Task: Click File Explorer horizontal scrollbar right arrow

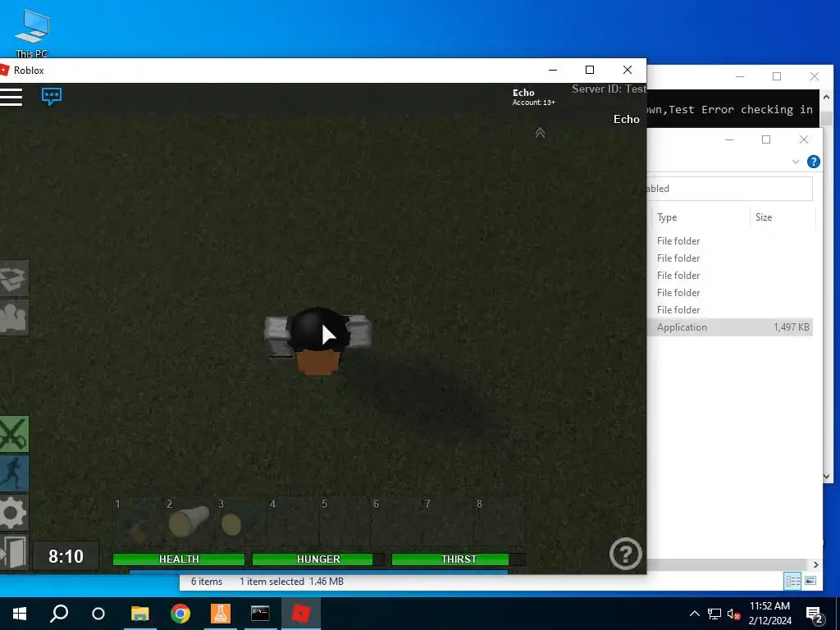Action: pos(816,564)
